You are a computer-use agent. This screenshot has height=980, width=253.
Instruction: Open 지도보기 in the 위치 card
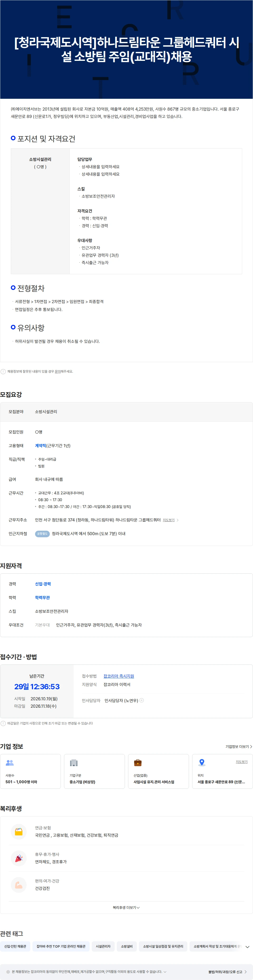242,762
